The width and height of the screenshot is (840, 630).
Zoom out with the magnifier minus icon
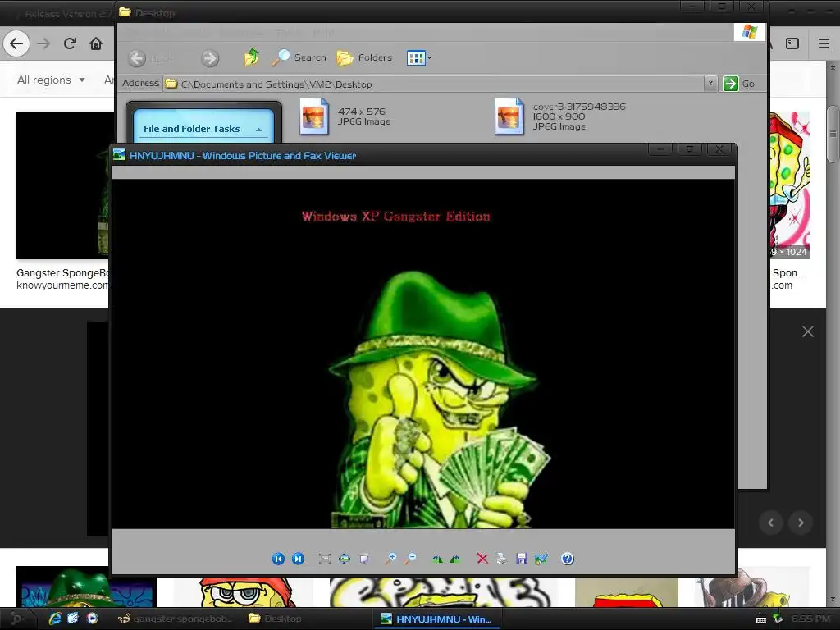pyautogui.click(x=410, y=559)
